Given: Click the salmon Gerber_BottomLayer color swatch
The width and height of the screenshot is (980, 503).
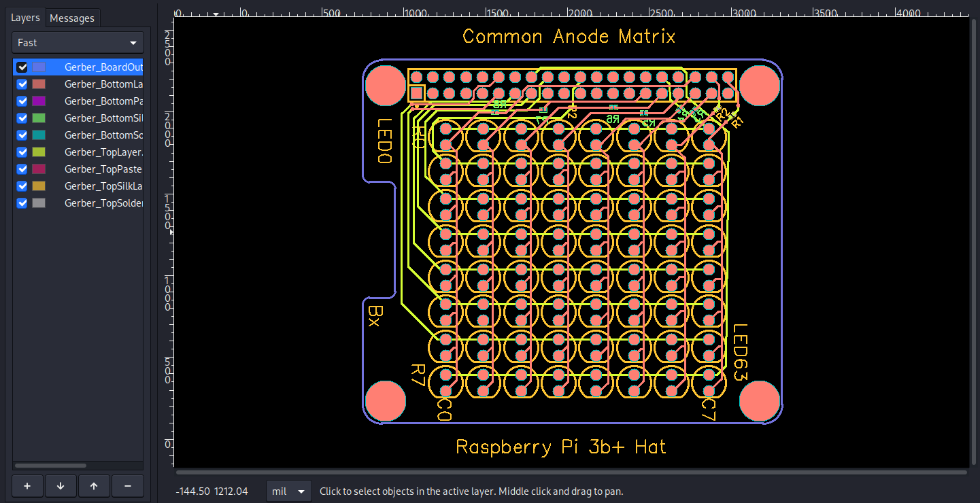Looking at the screenshot, I should (39, 84).
